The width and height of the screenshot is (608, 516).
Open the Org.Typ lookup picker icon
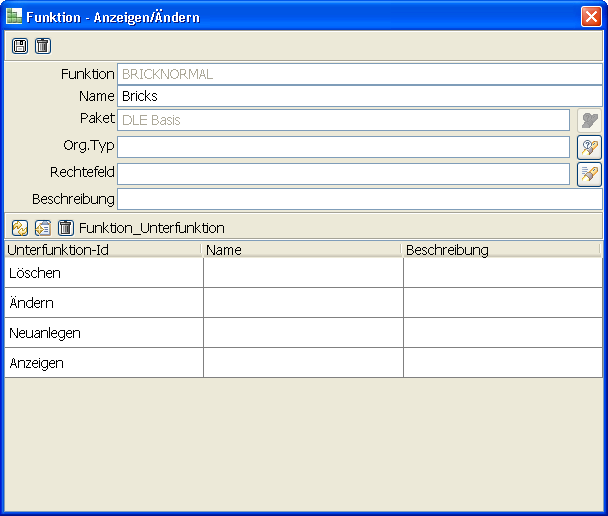(x=589, y=147)
